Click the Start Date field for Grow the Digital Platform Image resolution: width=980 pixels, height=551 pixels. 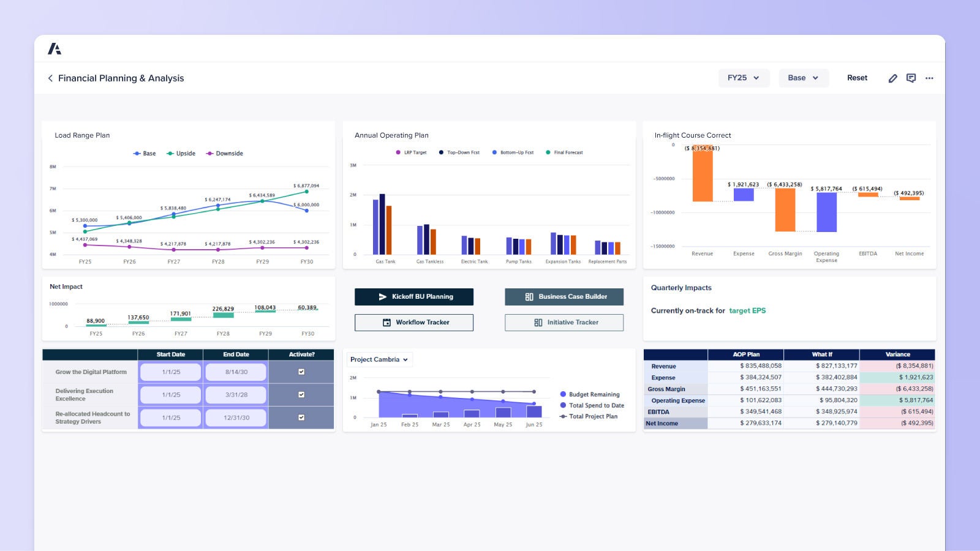click(x=170, y=372)
